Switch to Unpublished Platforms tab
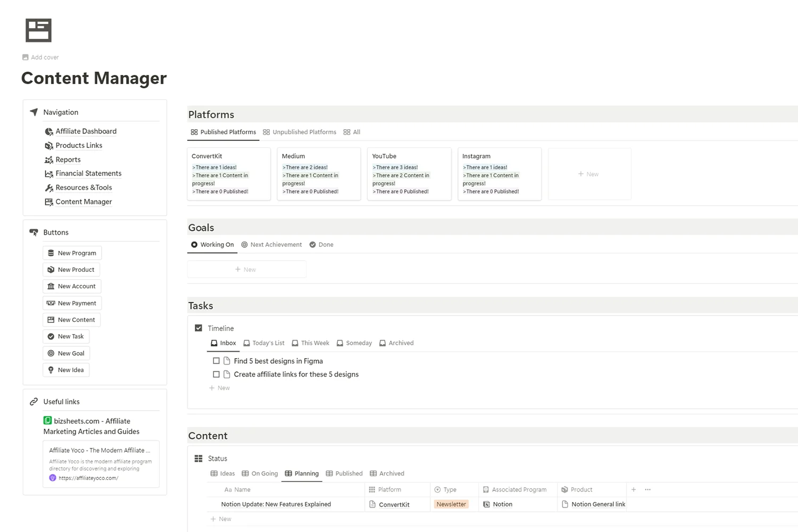Viewport: 798px width, 532px height. coord(300,132)
